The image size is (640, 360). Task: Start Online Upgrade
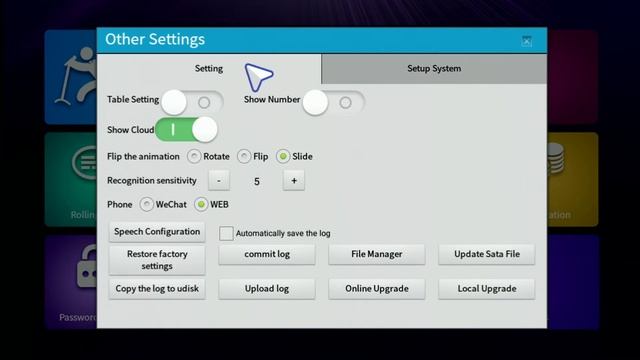[x=377, y=289]
